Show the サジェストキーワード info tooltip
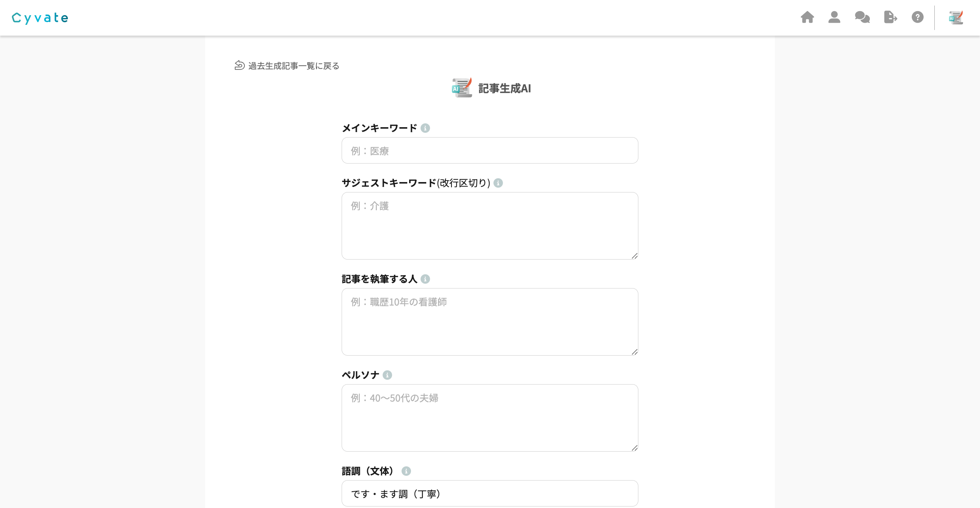Screen dimensions: 980x508 coord(498,183)
